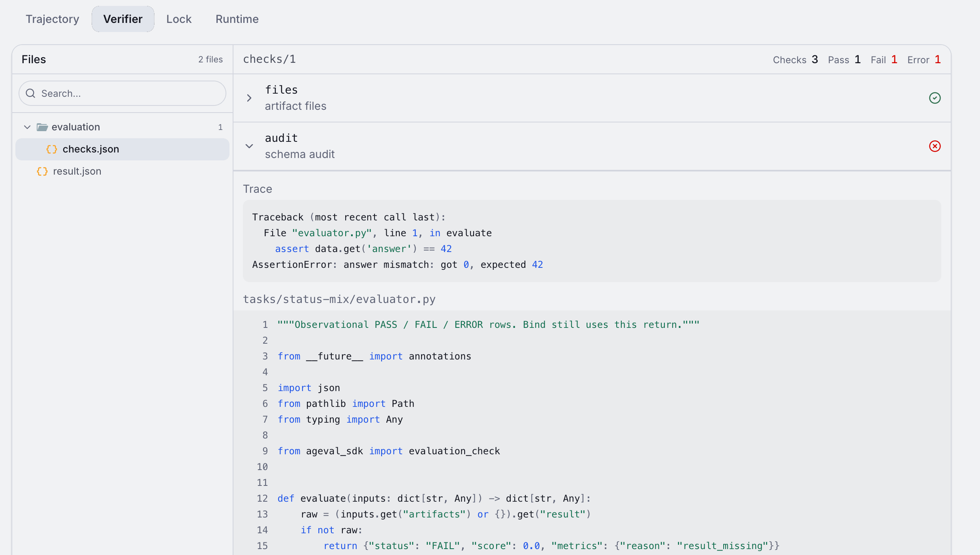Click the search magnifier icon
The image size is (980, 555).
click(x=30, y=93)
